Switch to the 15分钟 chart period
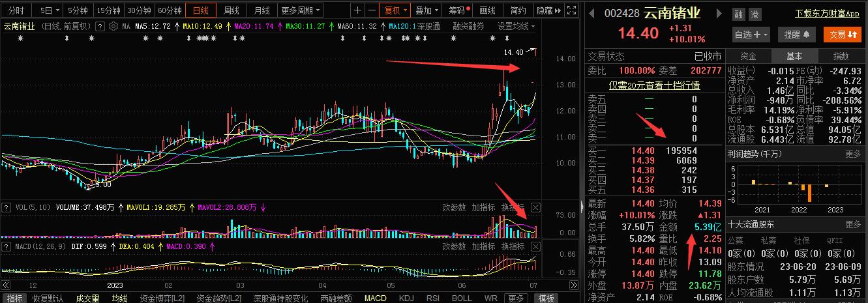Image resolution: width=868 pixels, height=303 pixels. point(108,10)
